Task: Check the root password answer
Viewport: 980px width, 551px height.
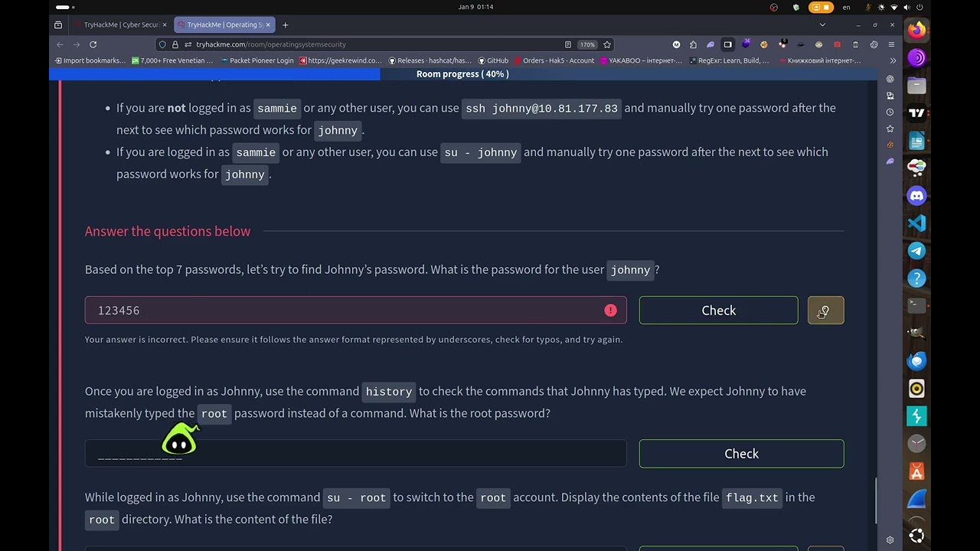Action: tap(741, 454)
